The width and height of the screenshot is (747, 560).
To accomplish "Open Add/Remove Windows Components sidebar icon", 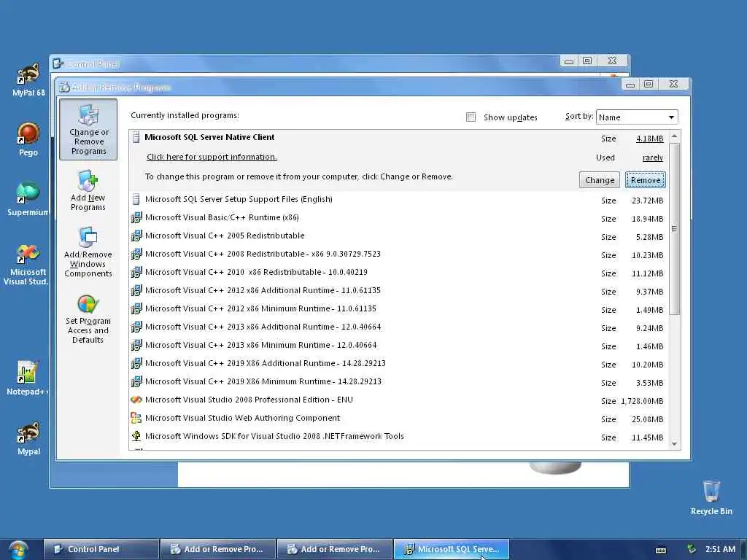I will pos(88,252).
